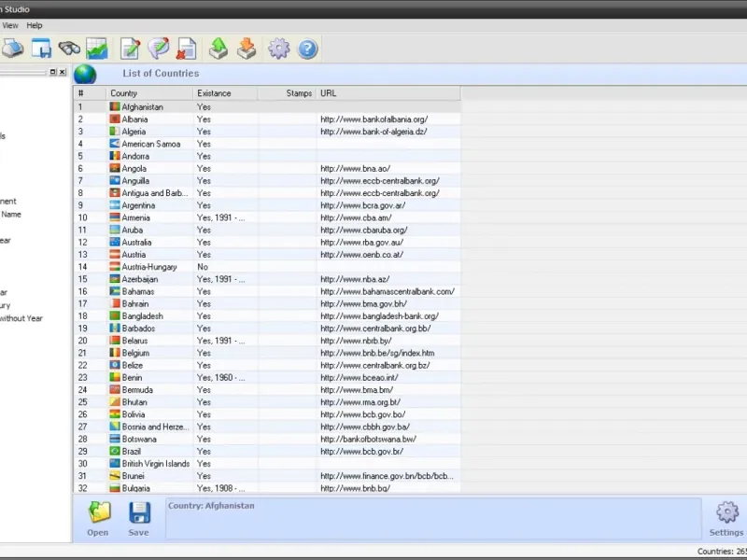Select the Anguilla row
Image resolution: width=747 pixels, height=560 pixels.
(x=267, y=181)
